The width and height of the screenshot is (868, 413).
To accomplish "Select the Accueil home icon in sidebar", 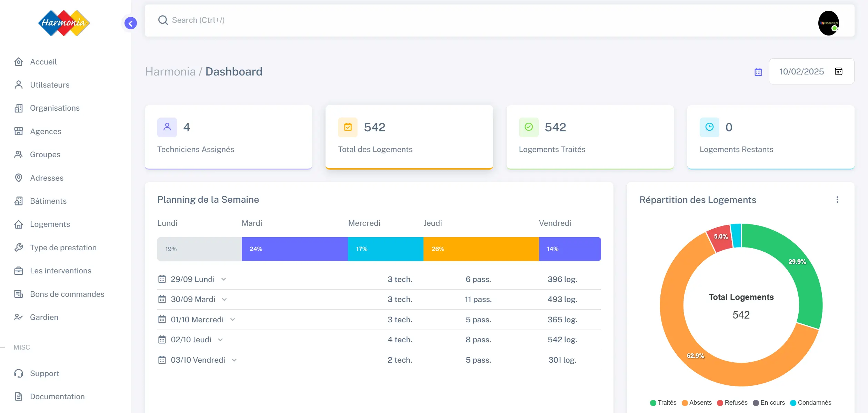I will point(19,62).
